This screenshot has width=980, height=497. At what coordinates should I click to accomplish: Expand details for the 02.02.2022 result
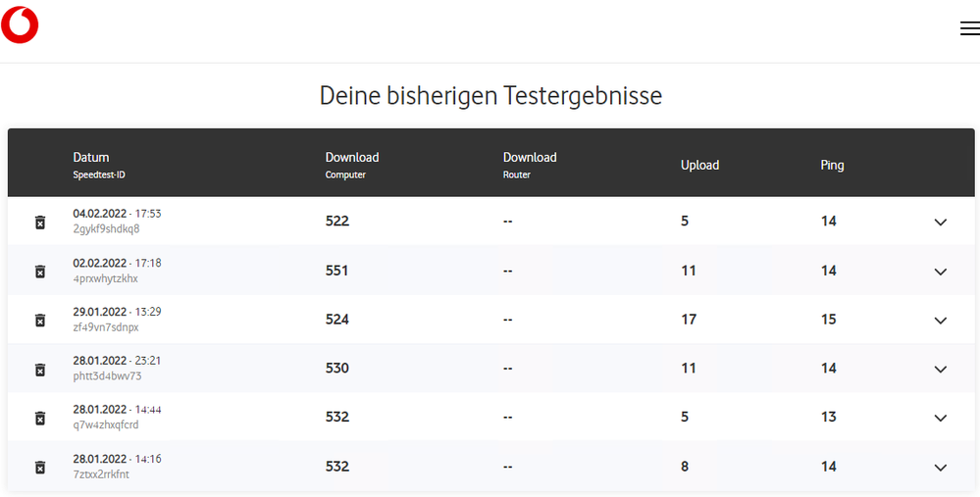pos(940,272)
